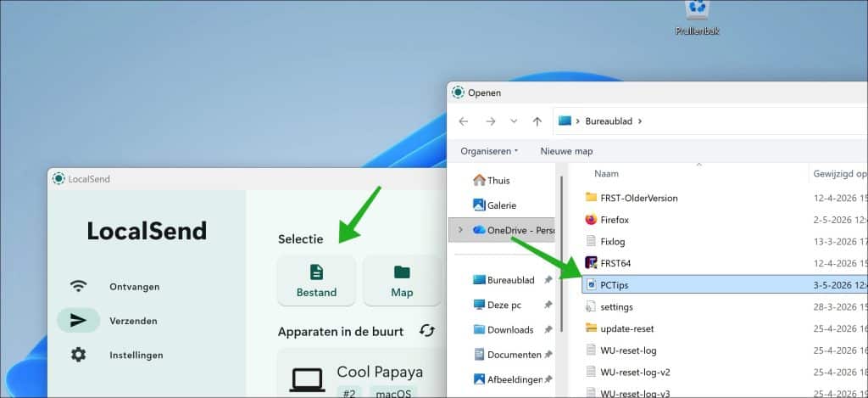This screenshot has height=398, width=868.
Task: Open Documenten in navigation pane
Action: [x=507, y=355]
